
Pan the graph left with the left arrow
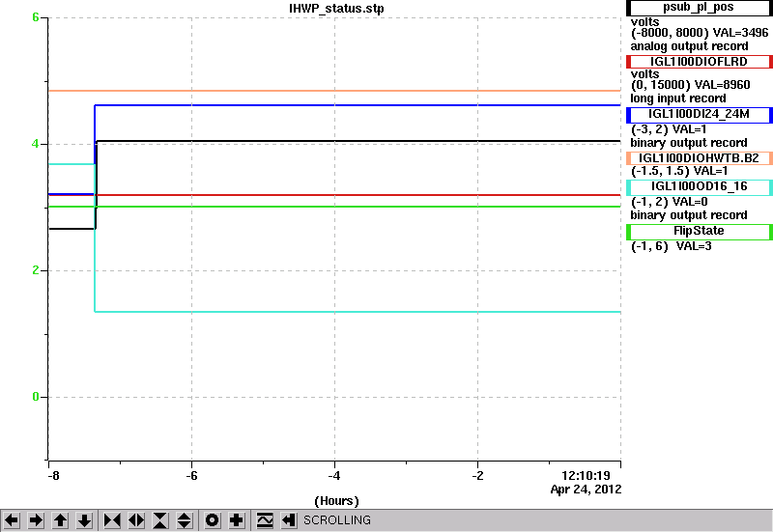point(12,520)
